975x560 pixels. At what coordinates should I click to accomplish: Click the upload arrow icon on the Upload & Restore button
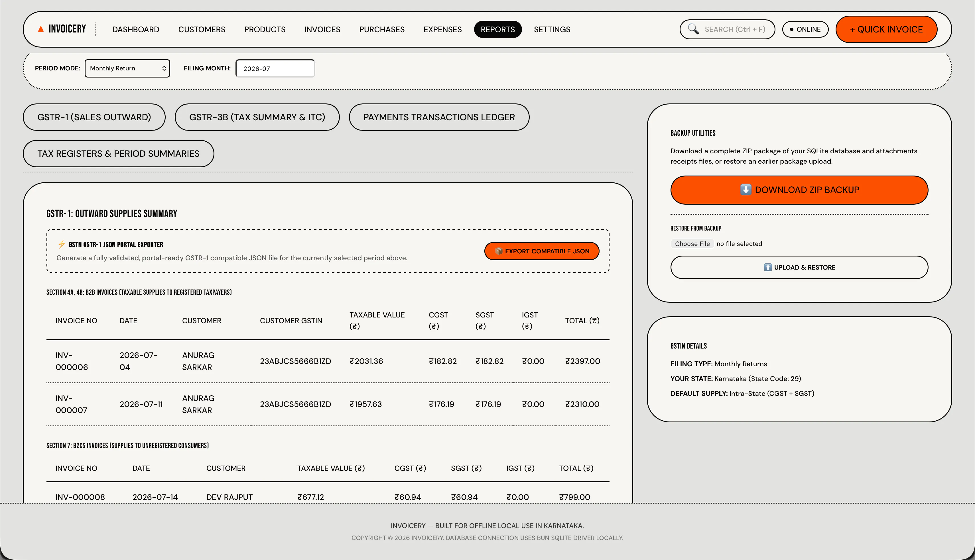(x=768, y=267)
